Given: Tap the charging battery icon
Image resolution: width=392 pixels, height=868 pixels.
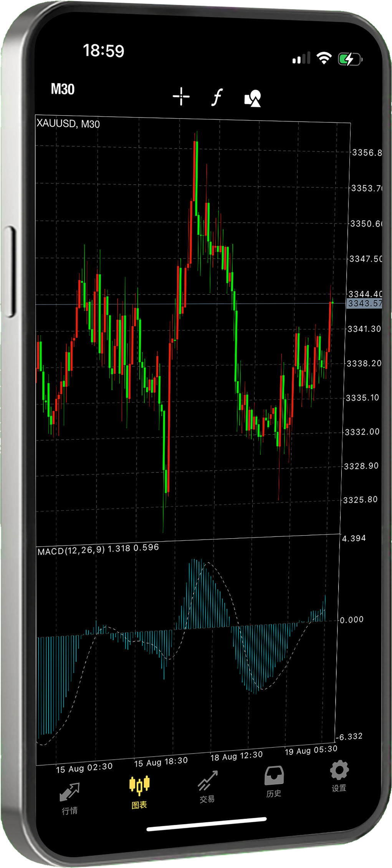Looking at the screenshot, I should pyautogui.click(x=349, y=59).
